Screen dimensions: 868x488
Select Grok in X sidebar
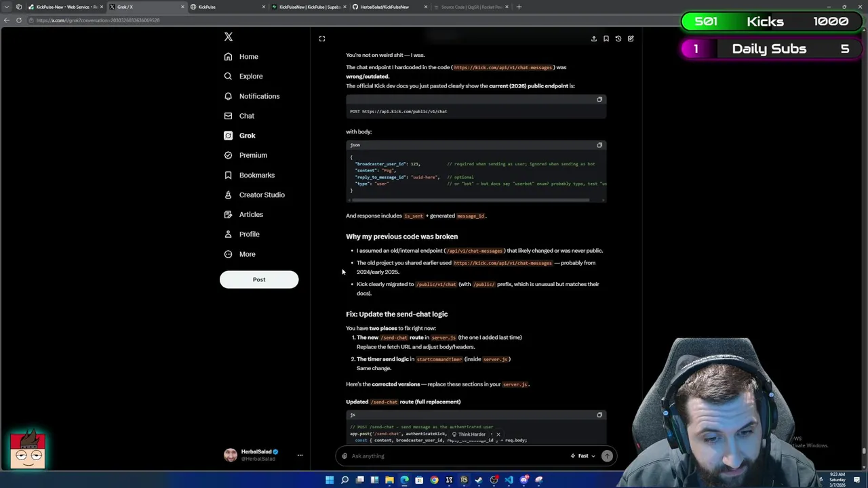click(x=240, y=136)
